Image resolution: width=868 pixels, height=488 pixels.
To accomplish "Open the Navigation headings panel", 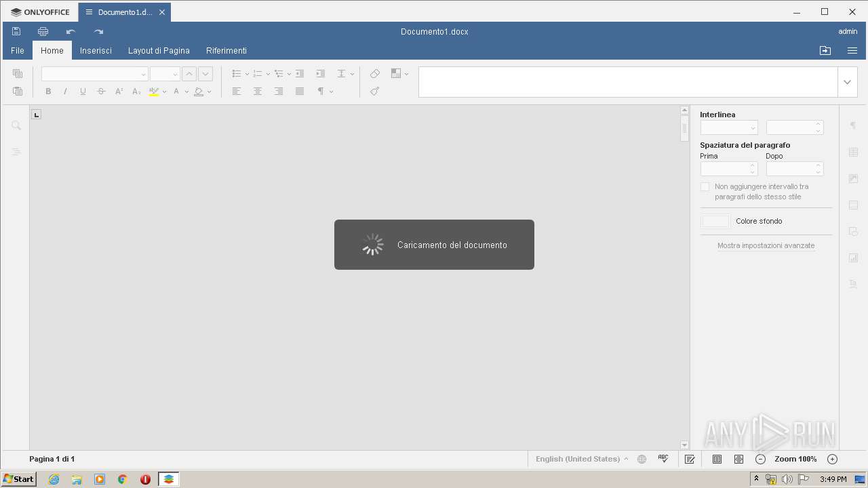I will 16,152.
